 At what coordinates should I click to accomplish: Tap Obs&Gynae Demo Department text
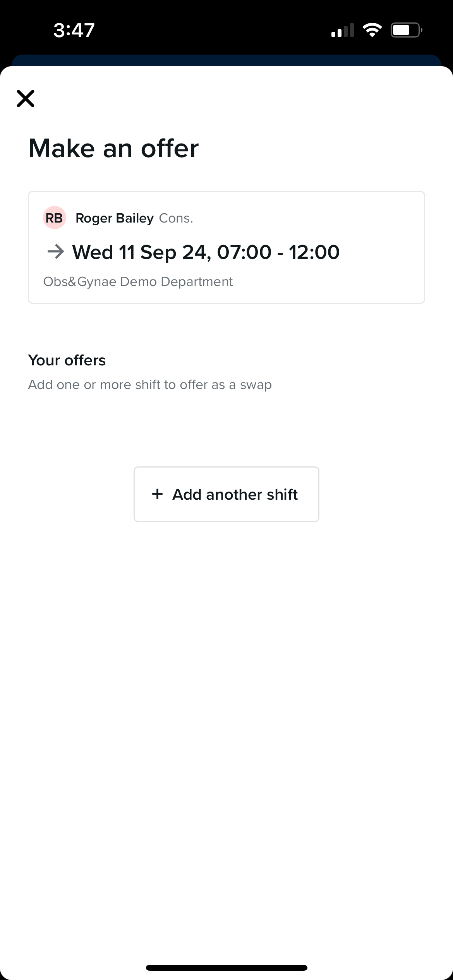tap(138, 282)
